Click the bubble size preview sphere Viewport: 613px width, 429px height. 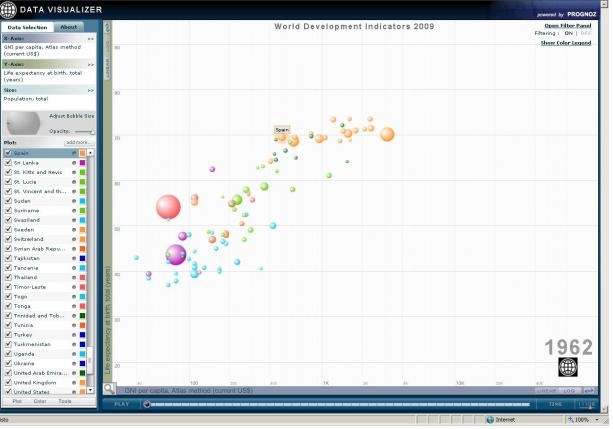23,122
